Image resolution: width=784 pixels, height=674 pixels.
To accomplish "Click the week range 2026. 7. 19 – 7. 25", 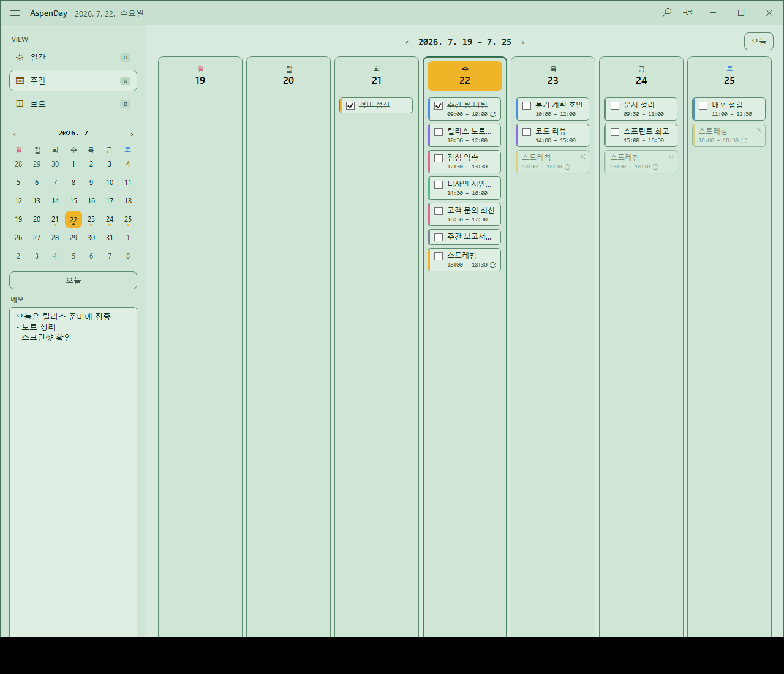I will 465,42.
